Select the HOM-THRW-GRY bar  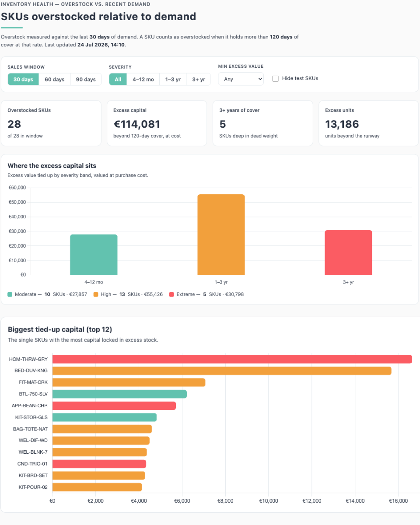pos(232,359)
